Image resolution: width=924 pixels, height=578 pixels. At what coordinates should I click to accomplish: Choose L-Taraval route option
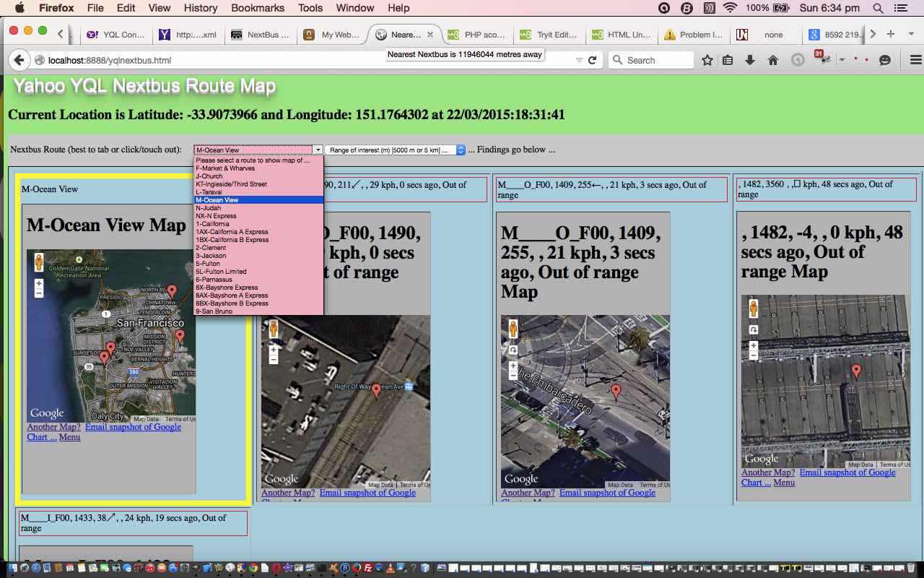[x=258, y=192]
